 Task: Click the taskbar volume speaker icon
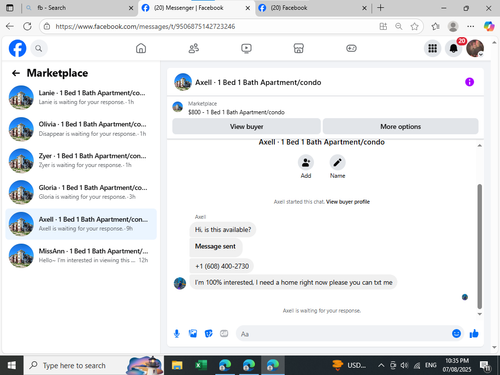coord(404,366)
